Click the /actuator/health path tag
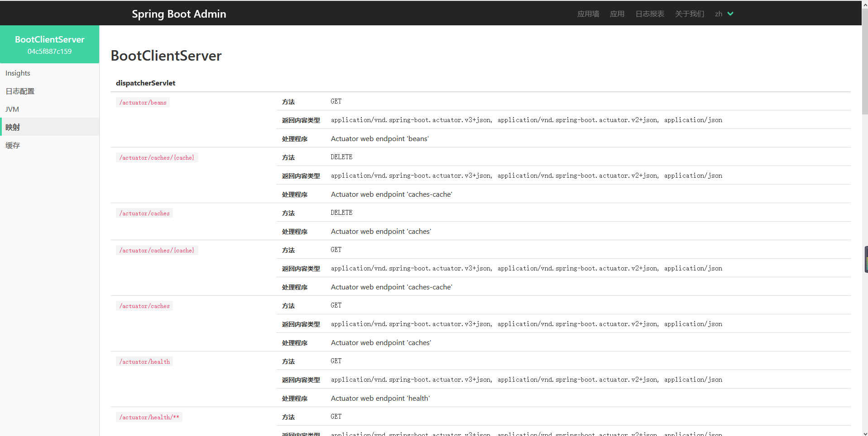The height and width of the screenshot is (436, 868). coord(144,362)
